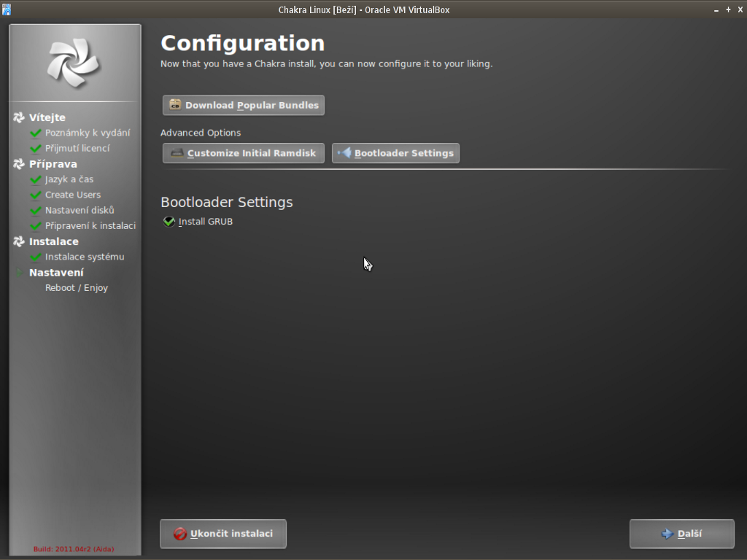747x560 pixels.
Task: Click the package icon on Download Popular Bundles
Action: point(175,105)
